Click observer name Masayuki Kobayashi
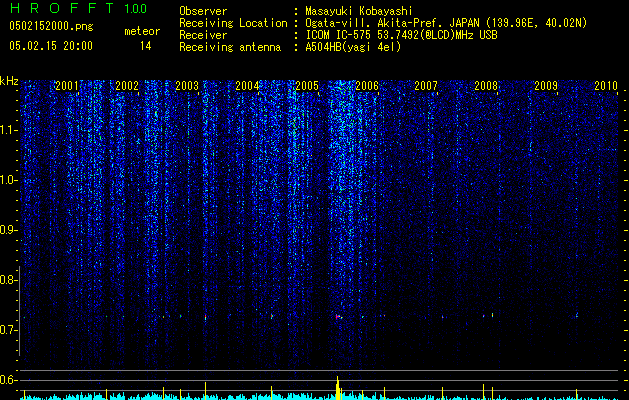The image size is (629, 400). (x=359, y=11)
